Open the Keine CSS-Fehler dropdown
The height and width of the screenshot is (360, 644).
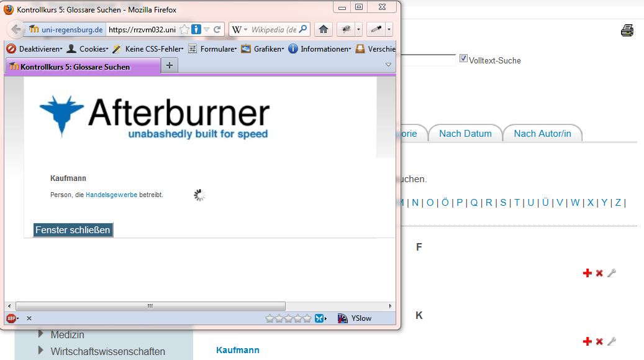148,48
